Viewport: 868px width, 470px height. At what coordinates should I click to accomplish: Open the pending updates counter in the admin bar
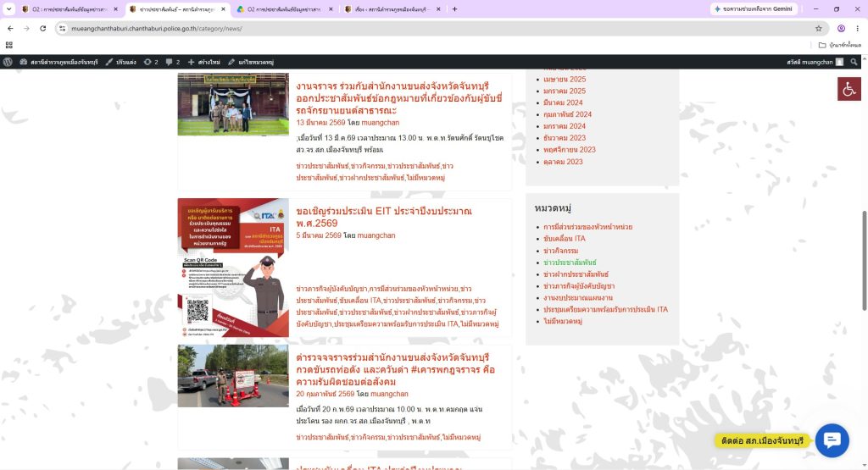(x=151, y=62)
